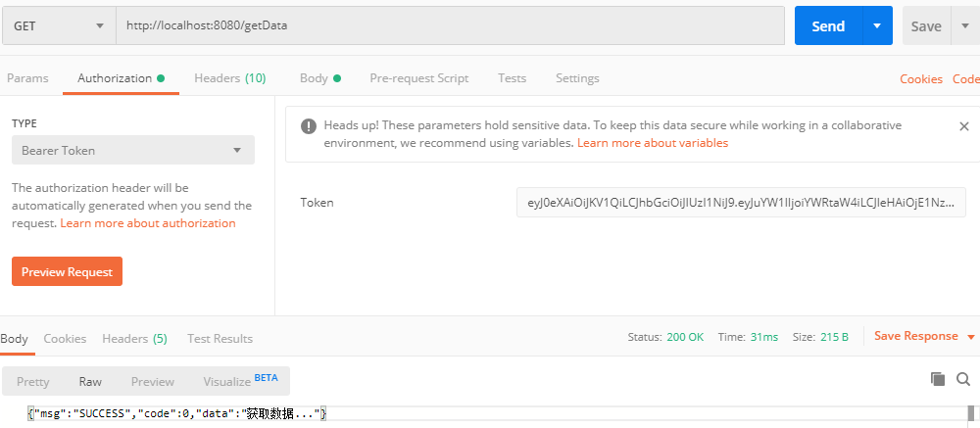
Task: Click the Token input field
Action: [741, 203]
